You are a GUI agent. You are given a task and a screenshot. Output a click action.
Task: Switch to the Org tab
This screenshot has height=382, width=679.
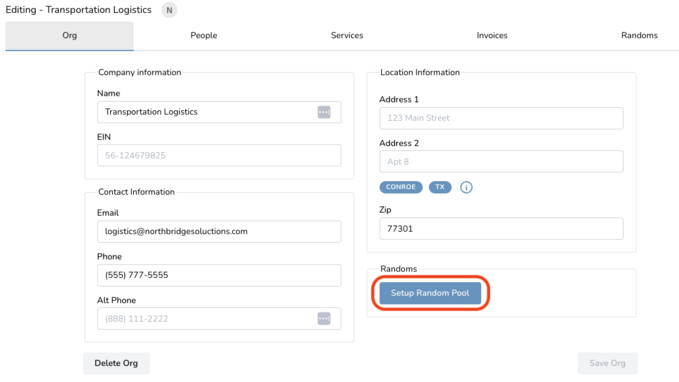tap(69, 36)
